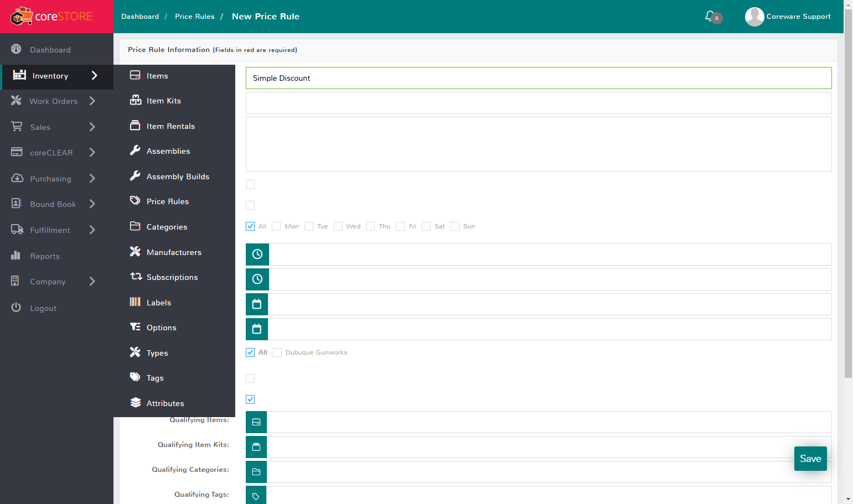Click the second calendar icon button
This screenshot has width=853, height=504.
(257, 329)
